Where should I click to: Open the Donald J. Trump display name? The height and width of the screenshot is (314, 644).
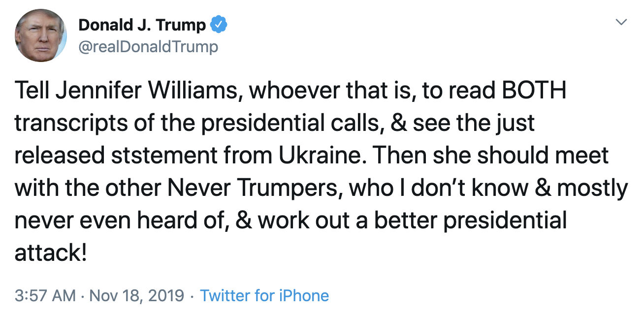142,25
